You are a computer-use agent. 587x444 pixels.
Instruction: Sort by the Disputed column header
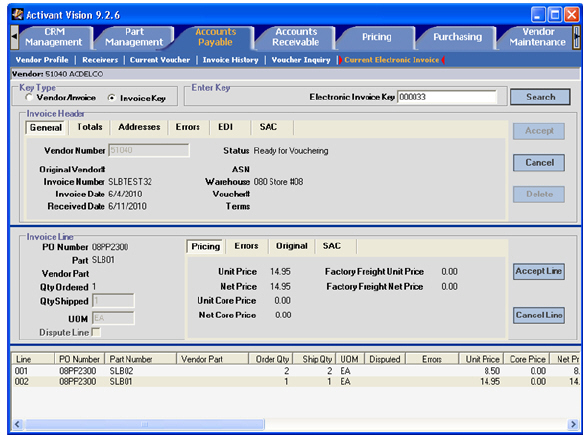pos(385,359)
